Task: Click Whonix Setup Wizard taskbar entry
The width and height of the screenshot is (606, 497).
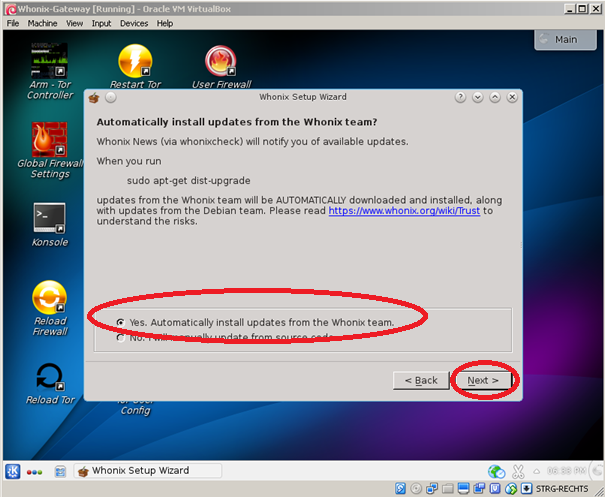Action: click(x=148, y=471)
